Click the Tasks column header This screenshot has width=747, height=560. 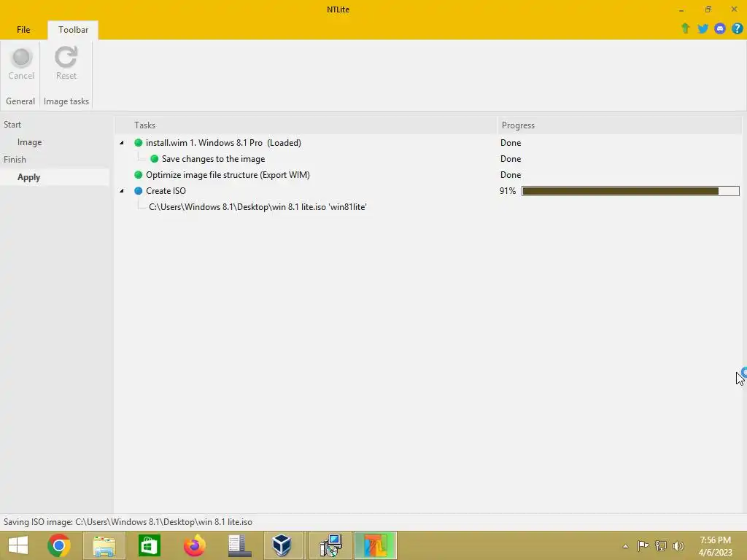[306, 125]
